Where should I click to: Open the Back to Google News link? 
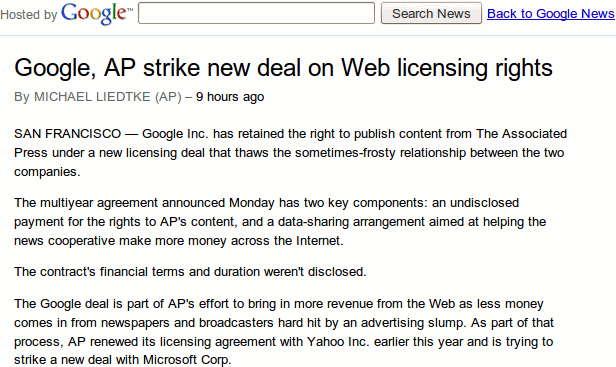(x=550, y=14)
